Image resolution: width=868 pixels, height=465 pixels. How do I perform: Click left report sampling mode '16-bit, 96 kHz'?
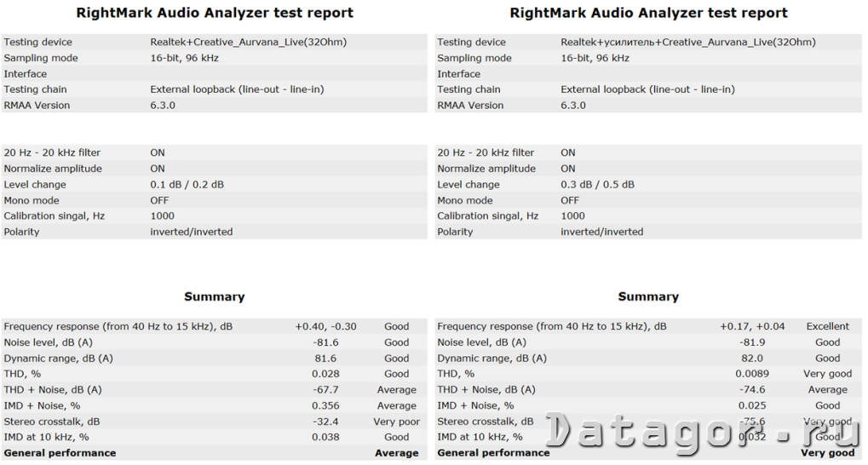click(x=184, y=58)
